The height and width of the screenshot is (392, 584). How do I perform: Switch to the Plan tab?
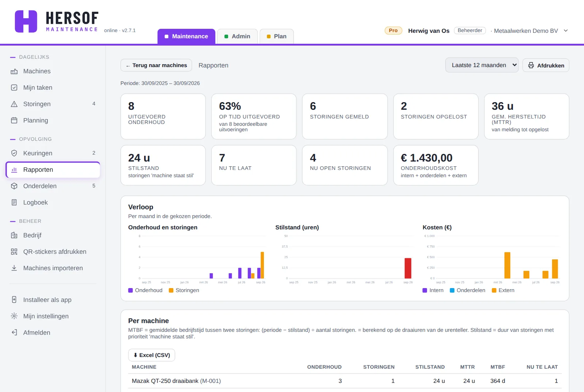coord(277,36)
